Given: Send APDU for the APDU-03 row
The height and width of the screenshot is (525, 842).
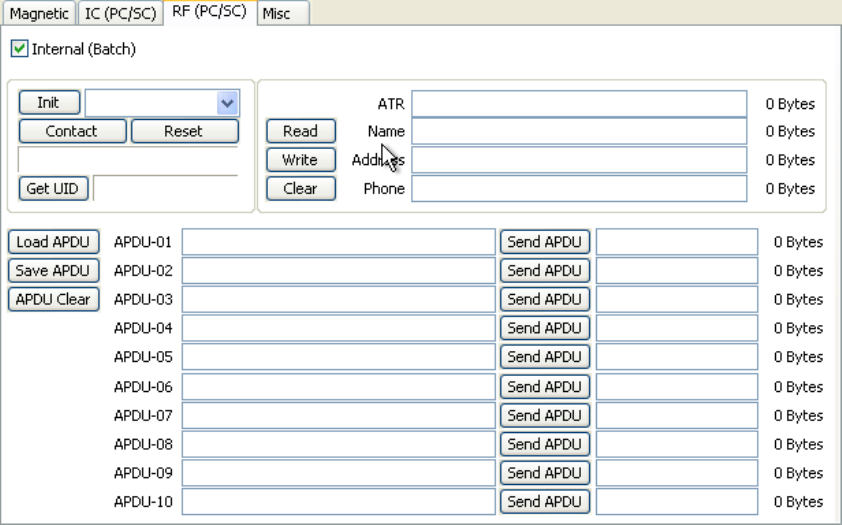Looking at the screenshot, I should click(545, 299).
